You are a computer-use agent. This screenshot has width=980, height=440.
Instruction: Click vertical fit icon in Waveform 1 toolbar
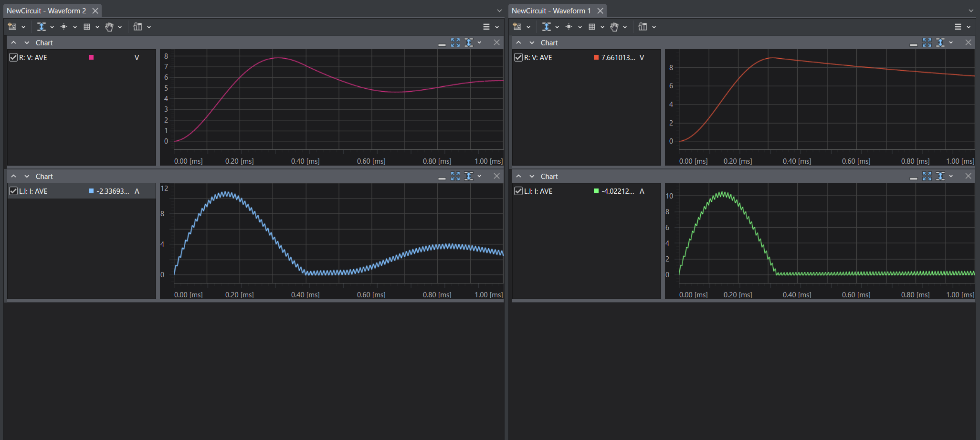click(x=547, y=27)
